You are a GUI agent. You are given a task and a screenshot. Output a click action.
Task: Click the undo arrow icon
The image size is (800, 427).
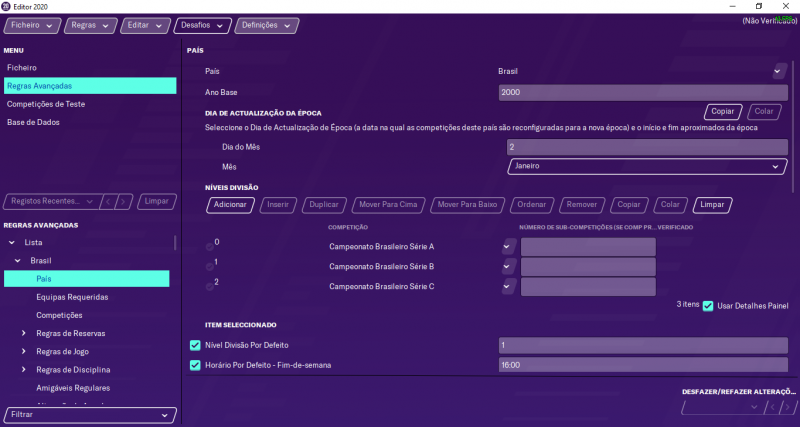click(x=772, y=407)
